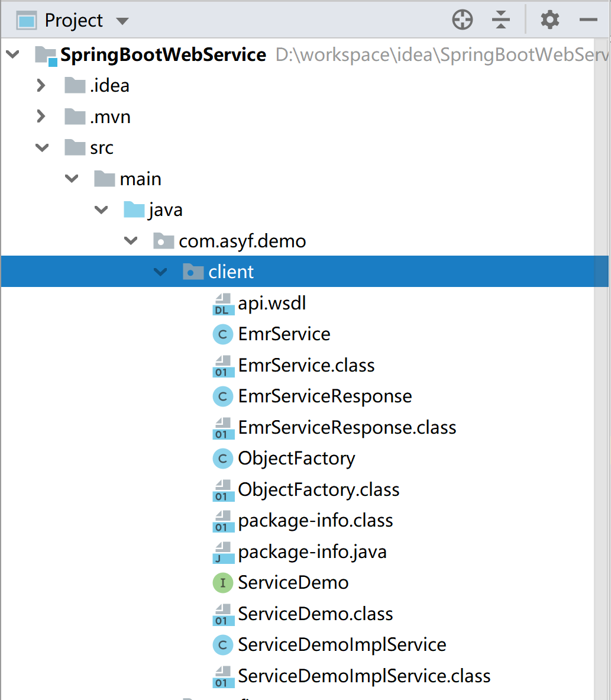Click the compiled EmrServiceResponse.class icon
Viewport: 611px width, 700px height.
[222, 427]
